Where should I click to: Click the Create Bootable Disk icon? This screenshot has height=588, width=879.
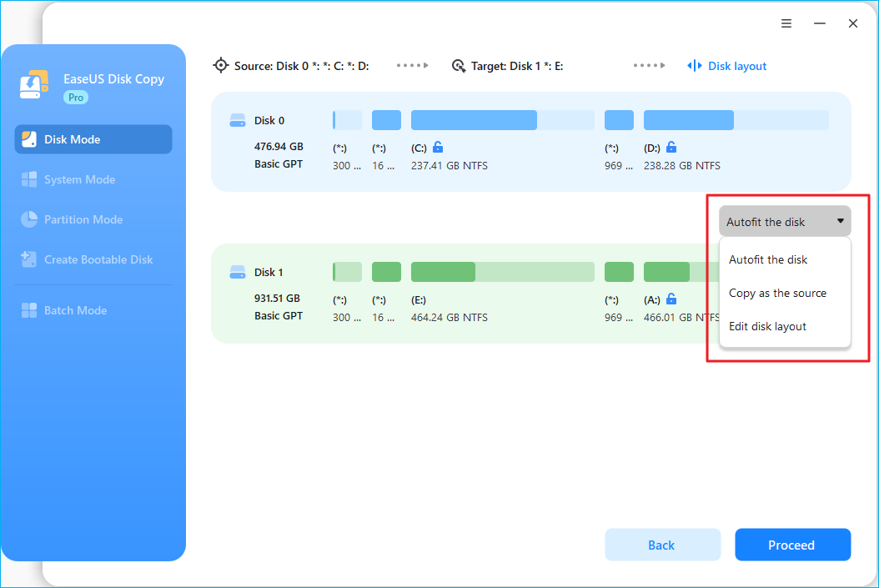pyautogui.click(x=28, y=259)
